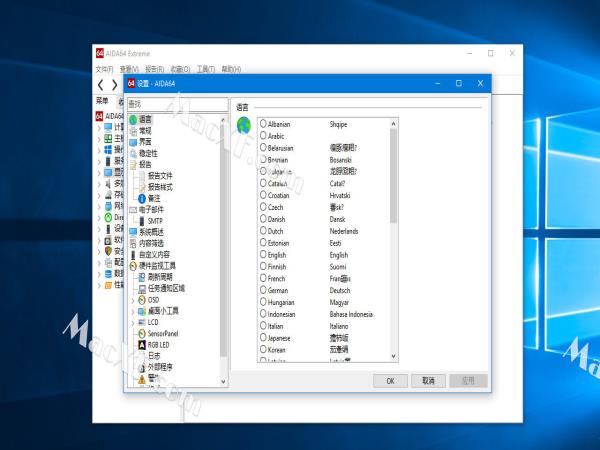This screenshot has width=600, height=450.
Task: Open the 收藏(O) menu in main window
Action: (x=180, y=69)
